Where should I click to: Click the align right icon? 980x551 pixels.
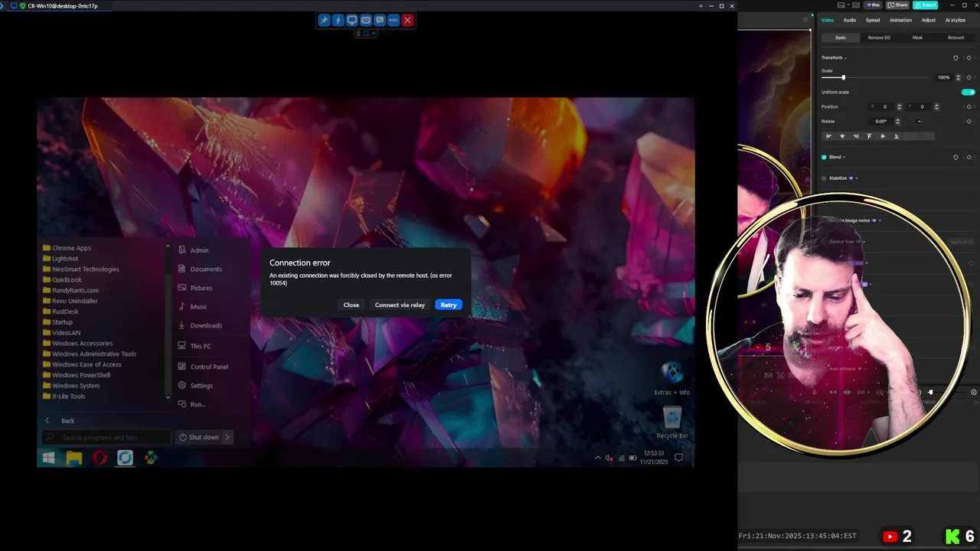856,136
